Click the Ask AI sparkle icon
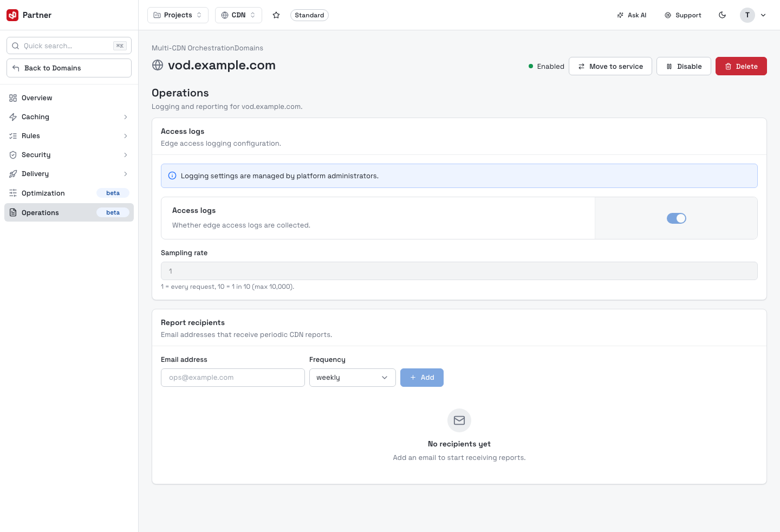Screen dimensions: 780x532 click(x=620, y=15)
